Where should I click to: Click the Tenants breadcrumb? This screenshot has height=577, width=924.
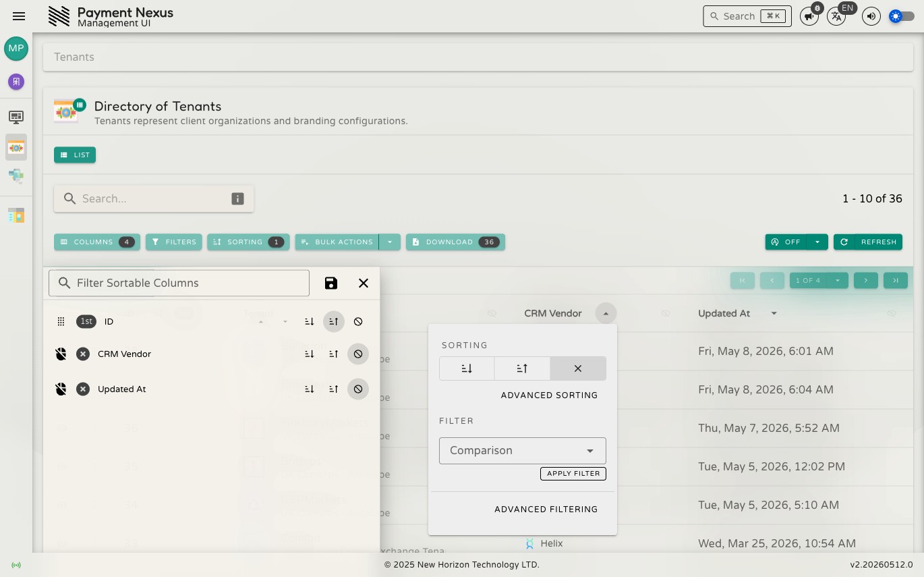click(x=74, y=57)
